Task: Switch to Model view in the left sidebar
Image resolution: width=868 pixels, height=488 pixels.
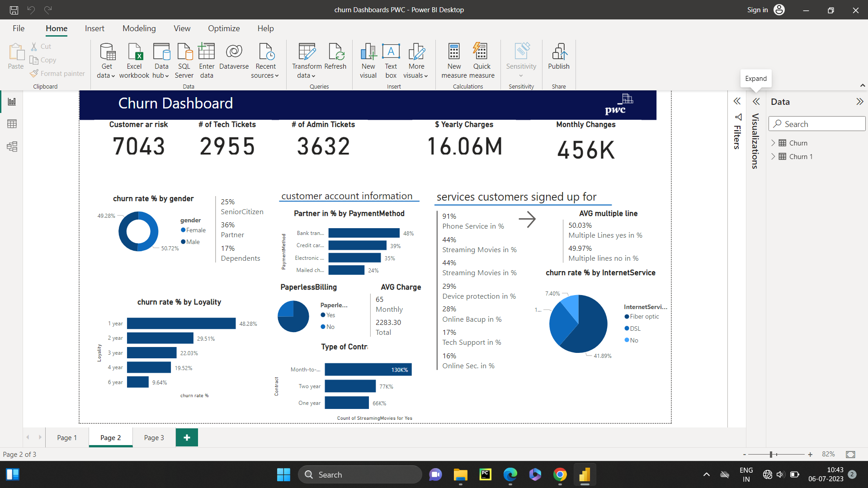Action: pos(12,146)
